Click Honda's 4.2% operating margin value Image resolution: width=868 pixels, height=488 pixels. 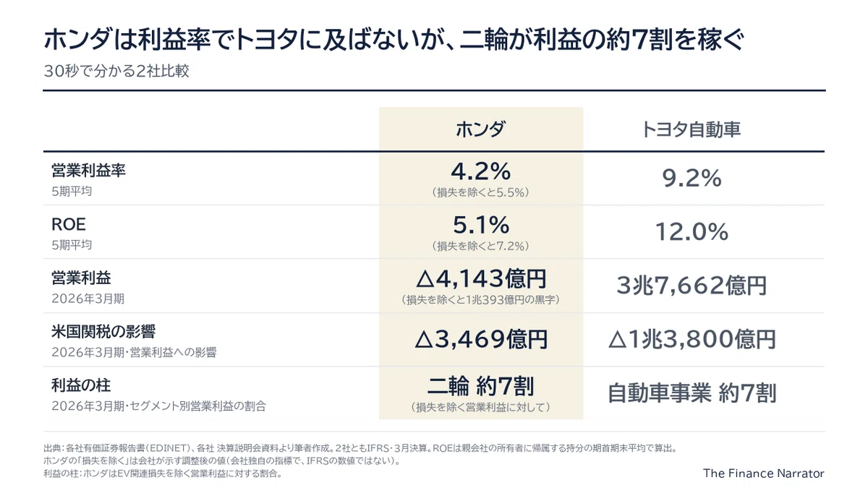click(x=481, y=171)
